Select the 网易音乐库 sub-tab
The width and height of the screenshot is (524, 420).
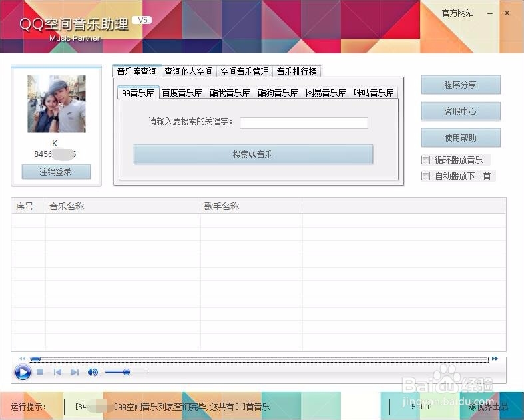(326, 93)
